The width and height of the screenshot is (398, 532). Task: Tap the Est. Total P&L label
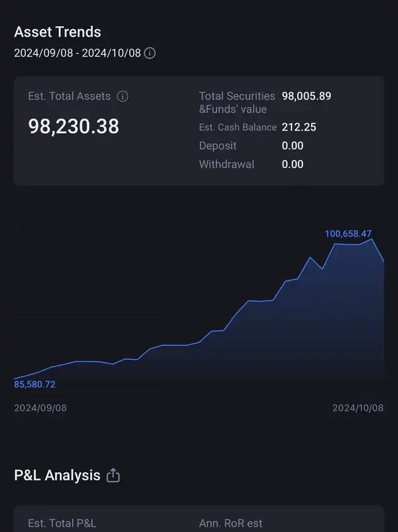[x=62, y=524]
